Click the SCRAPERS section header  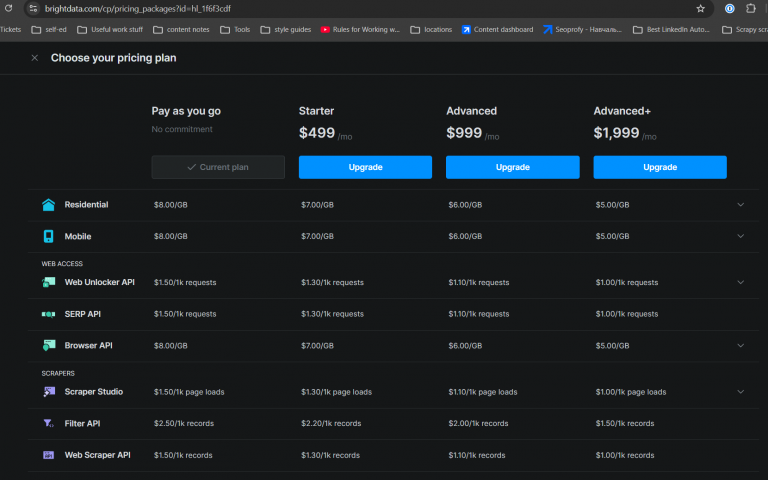click(58, 373)
